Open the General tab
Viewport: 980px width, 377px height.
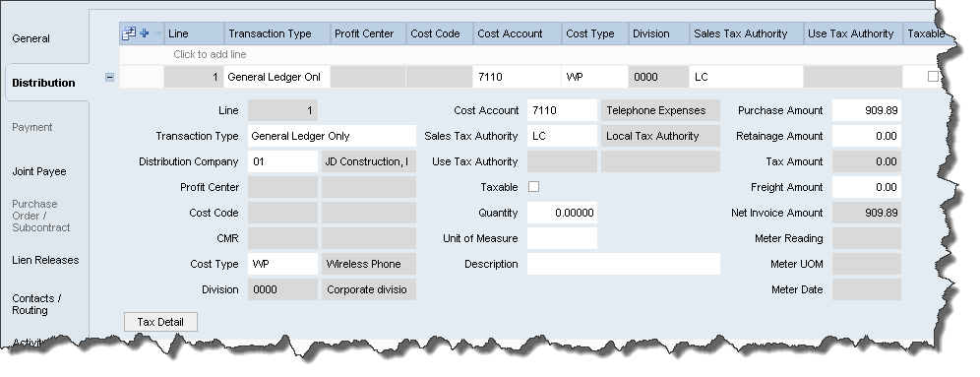point(31,38)
